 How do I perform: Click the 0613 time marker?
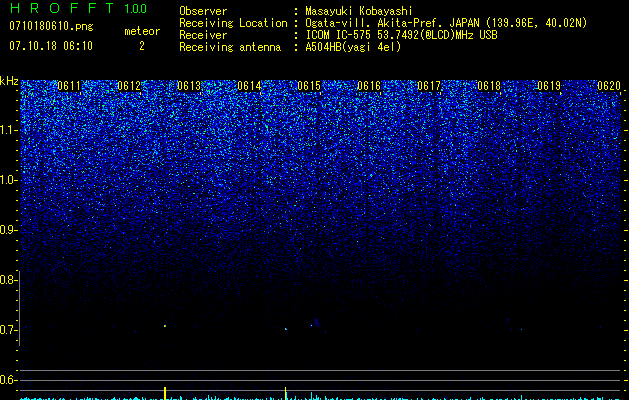pyautogui.click(x=189, y=86)
